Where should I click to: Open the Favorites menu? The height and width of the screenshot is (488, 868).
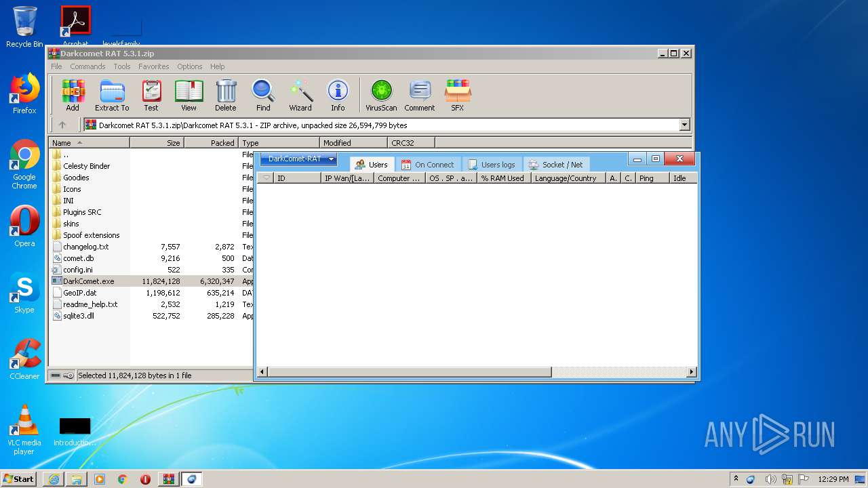[x=154, y=66]
